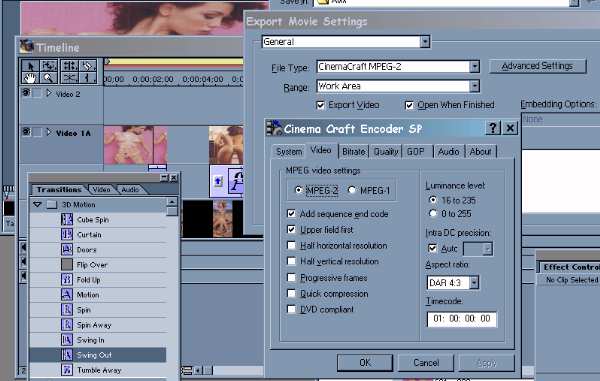Click the Transitions list scrollbar up arrow

[x=172, y=202]
